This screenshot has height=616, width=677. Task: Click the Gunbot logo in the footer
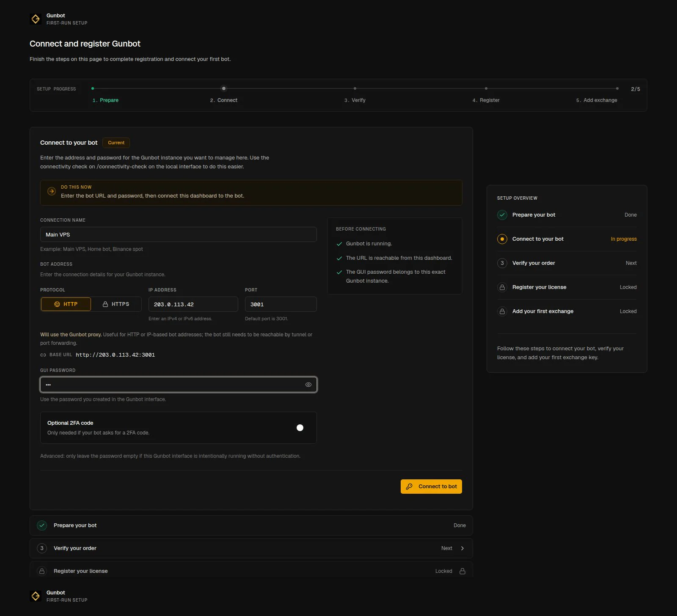point(36,596)
